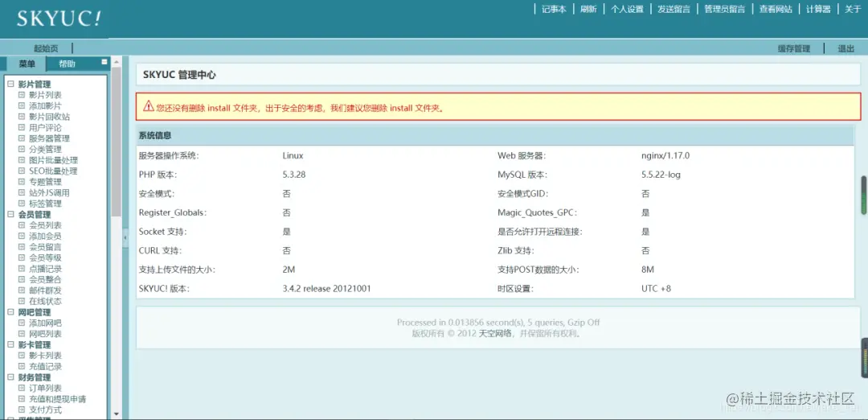Open 个人设置 in the top navigation
The height and width of the screenshot is (420, 868).
tap(627, 10)
